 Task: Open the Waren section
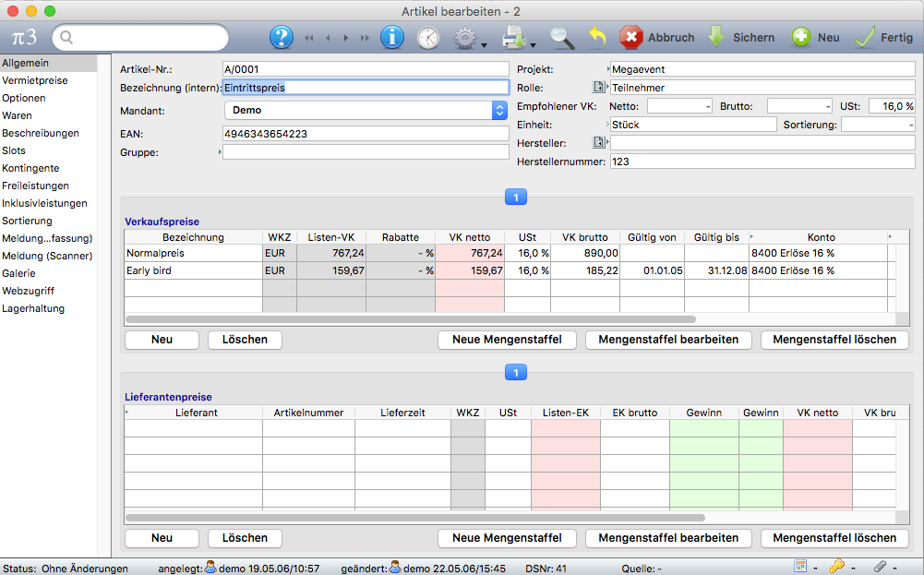(18, 115)
